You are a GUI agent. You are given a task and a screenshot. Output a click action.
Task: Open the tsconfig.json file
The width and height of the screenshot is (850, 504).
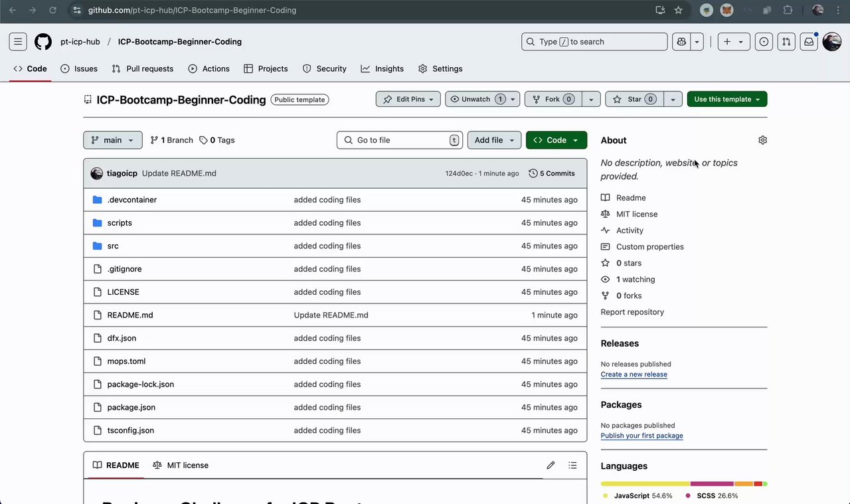click(131, 431)
